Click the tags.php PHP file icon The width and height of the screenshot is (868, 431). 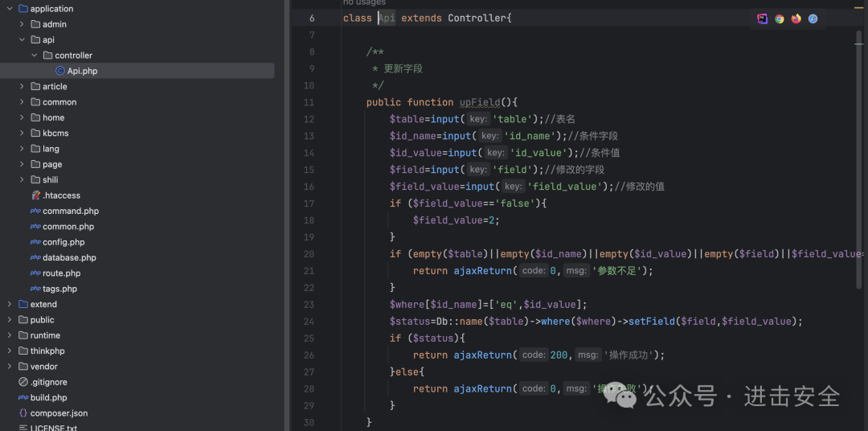point(35,288)
